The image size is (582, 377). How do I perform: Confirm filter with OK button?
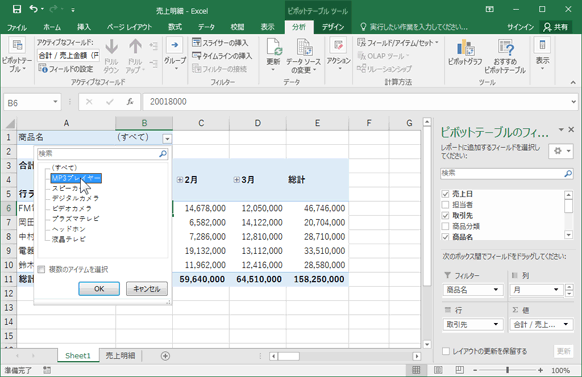tap(99, 289)
